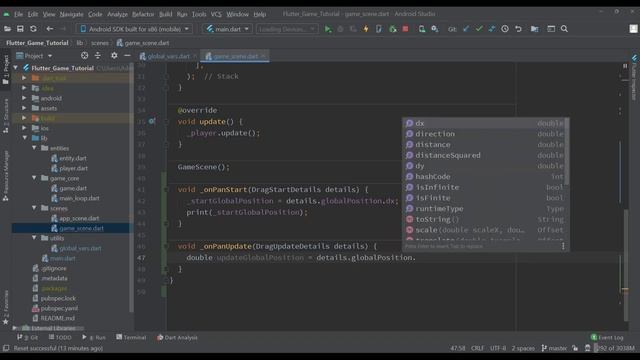Image resolution: width=640 pixels, height=360 pixels.
Task: Select 'distanceSquared' autocomplete suggestion
Action: (485, 155)
